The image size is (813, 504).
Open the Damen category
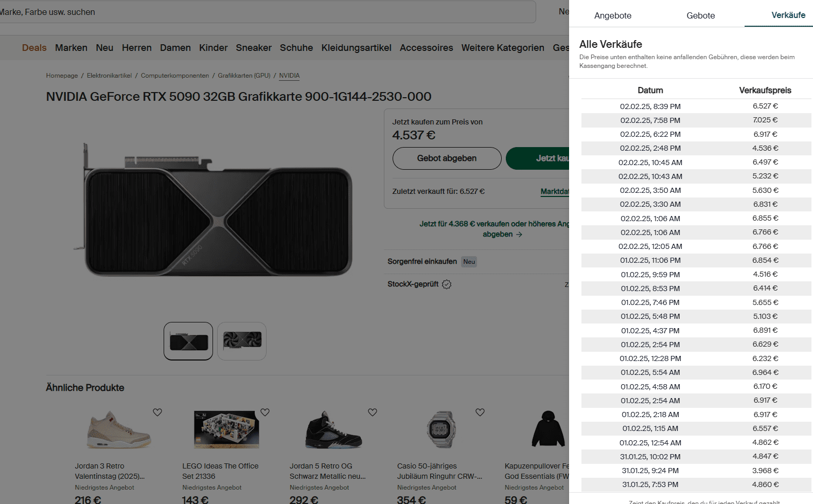175,48
